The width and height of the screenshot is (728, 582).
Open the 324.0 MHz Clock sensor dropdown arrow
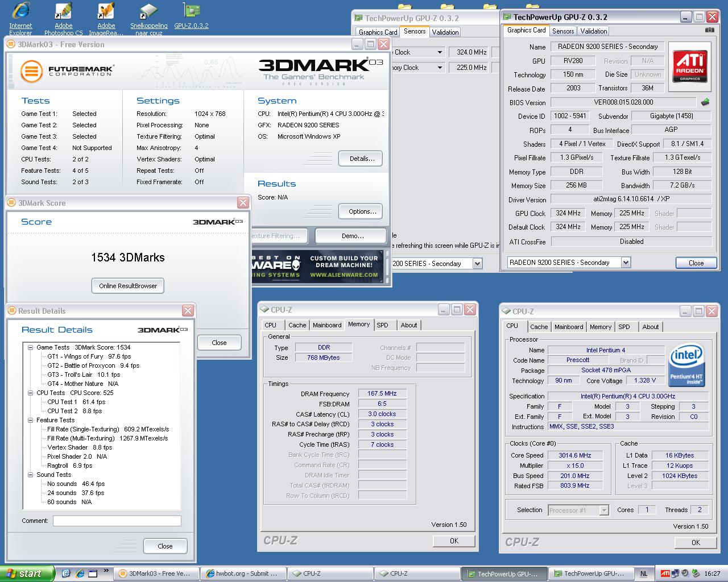pyautogui.click(x=440, y=52)
